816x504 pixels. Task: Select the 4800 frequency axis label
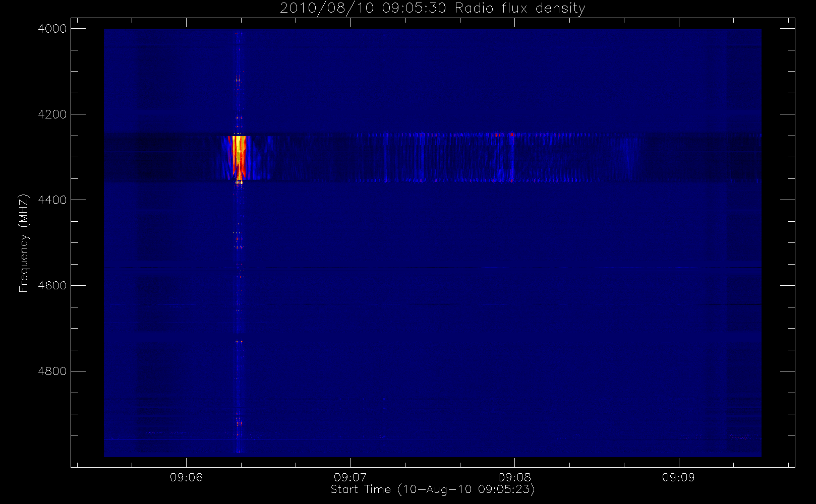point(52,371)
